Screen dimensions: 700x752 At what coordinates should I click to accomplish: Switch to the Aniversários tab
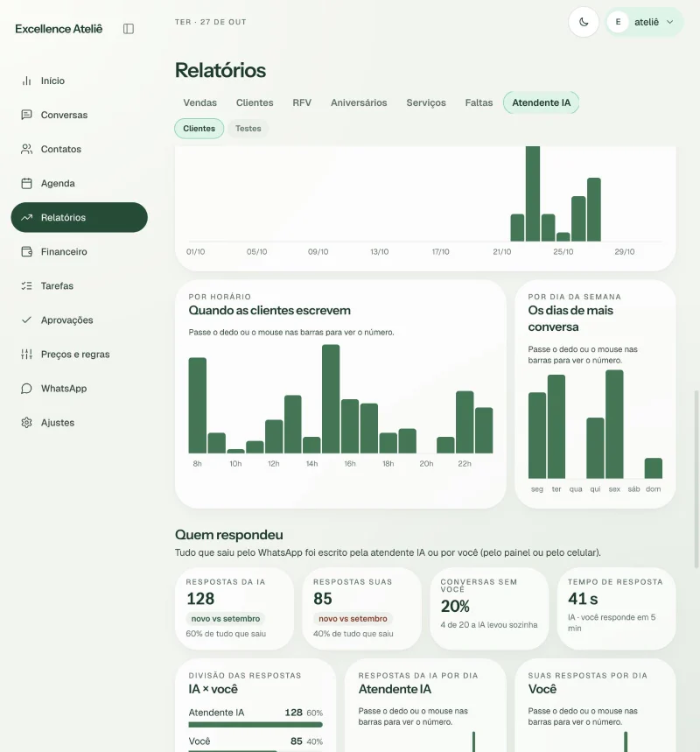point(359,102)
